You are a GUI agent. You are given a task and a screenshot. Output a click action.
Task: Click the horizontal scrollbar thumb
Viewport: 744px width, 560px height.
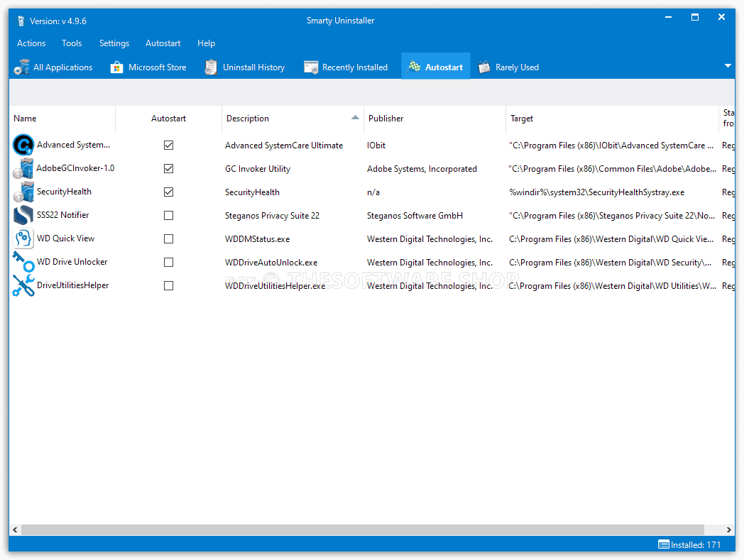pyautogui.click(x=363, y=529)
